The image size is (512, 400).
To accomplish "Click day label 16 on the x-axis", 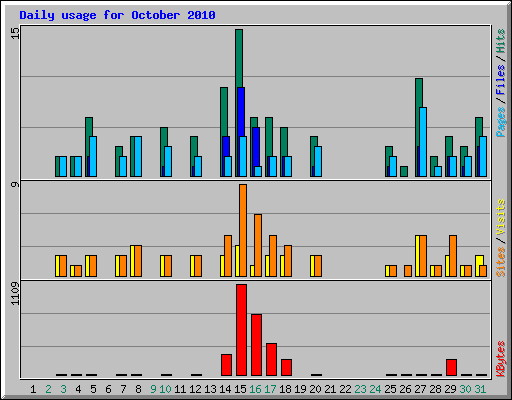I will (255, 389).
